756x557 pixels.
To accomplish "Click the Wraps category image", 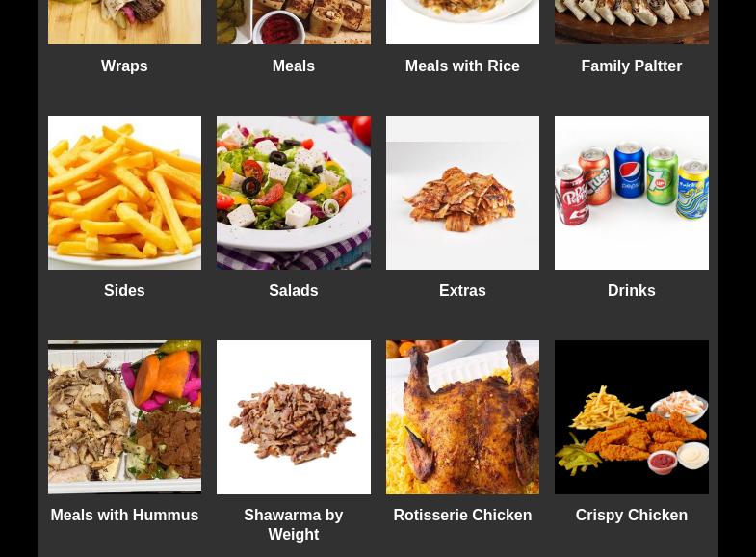I will pos(124,22).
